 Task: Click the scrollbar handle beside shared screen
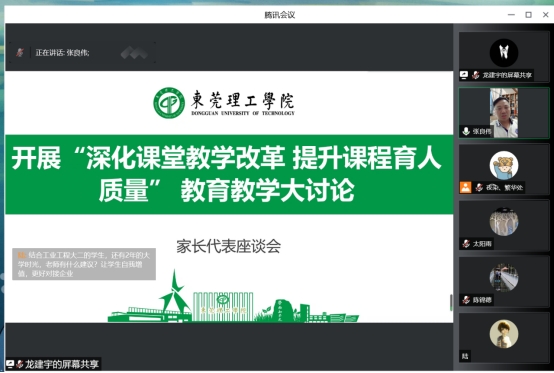coord(451,302)
